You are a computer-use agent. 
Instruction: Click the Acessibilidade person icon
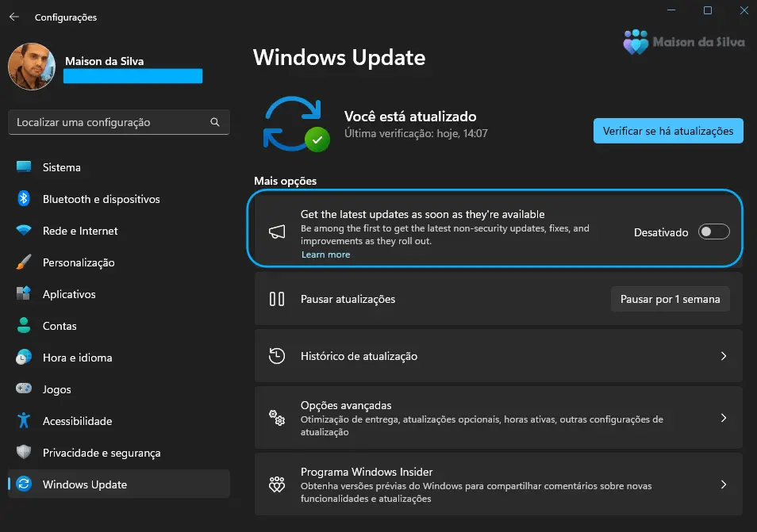24,421
